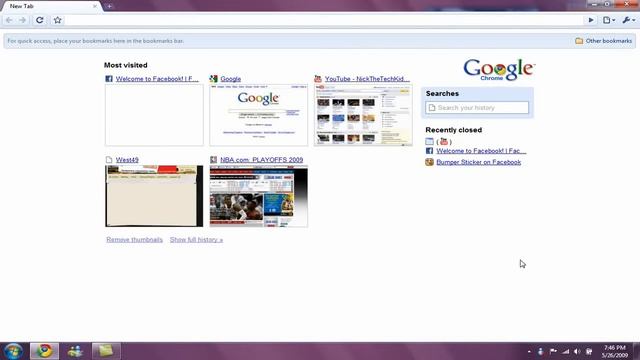Show hidden tray icons arrow
The width and height of the screenshot is (640, 360).
pos(529,351)
